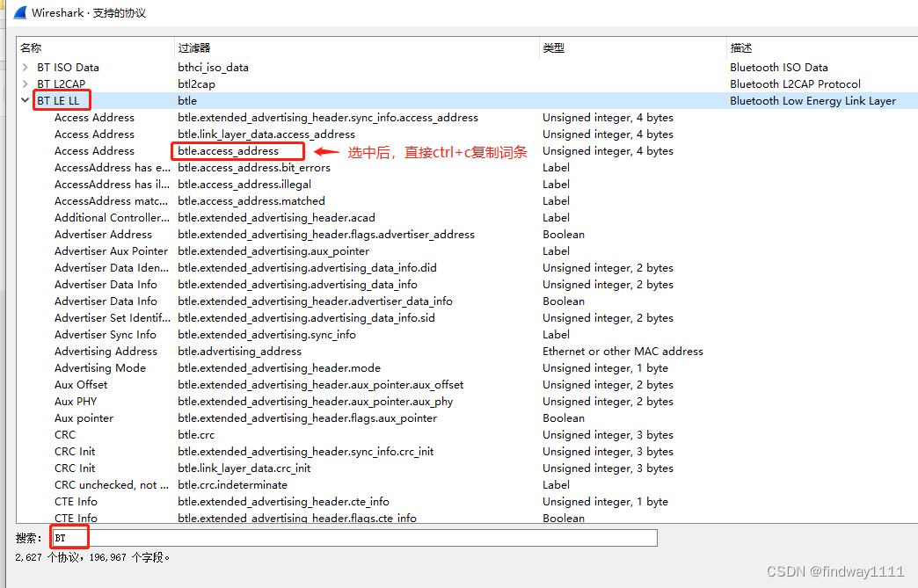Click the CRC unchecked, not ... row name
The width and height of the screenshot is (918, 588).
[112, 485]
